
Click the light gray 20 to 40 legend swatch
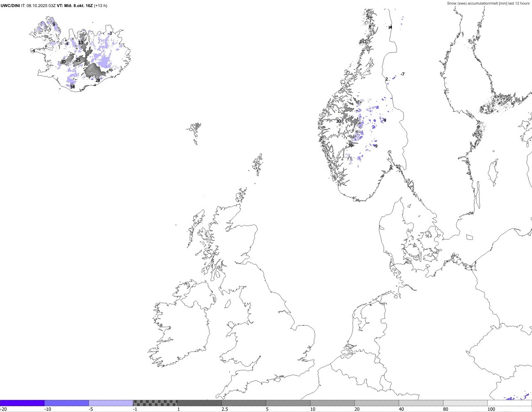point(377,403)
